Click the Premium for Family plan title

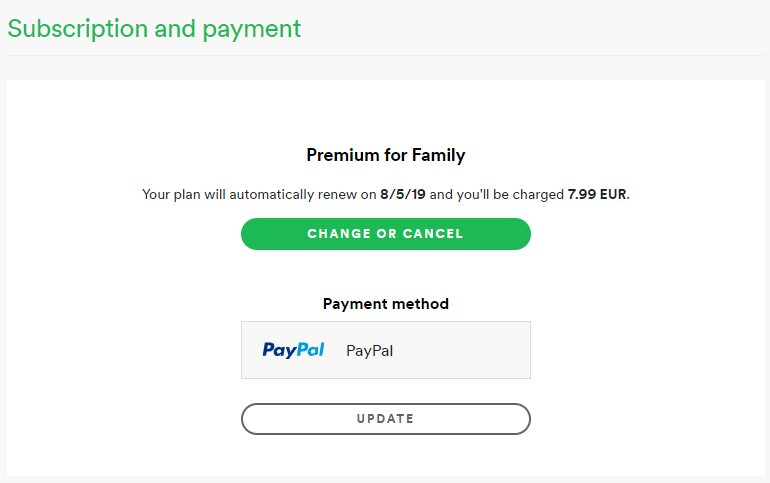(x=385, y=155)
